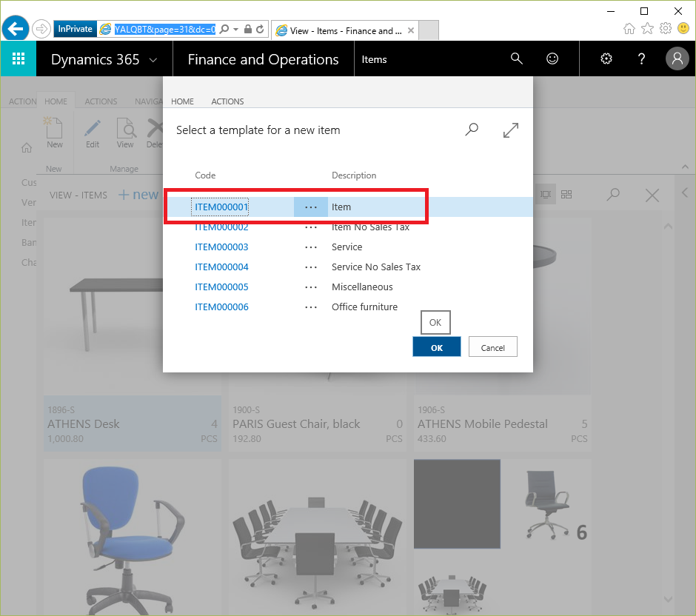Screen dimensions: 696x616
Task: Open the row menu for ITEM000001
Action: (x=311, y=207)
